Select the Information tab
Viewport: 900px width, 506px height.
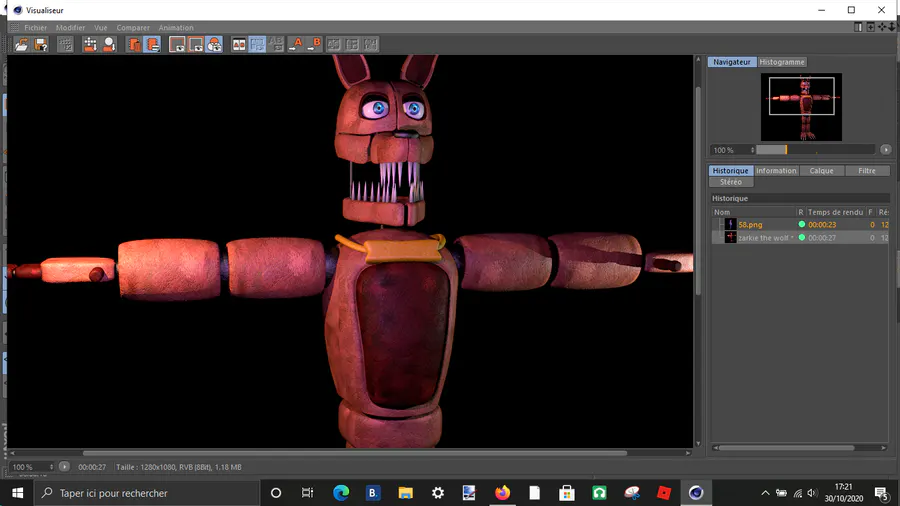click(x=776, y=170)
